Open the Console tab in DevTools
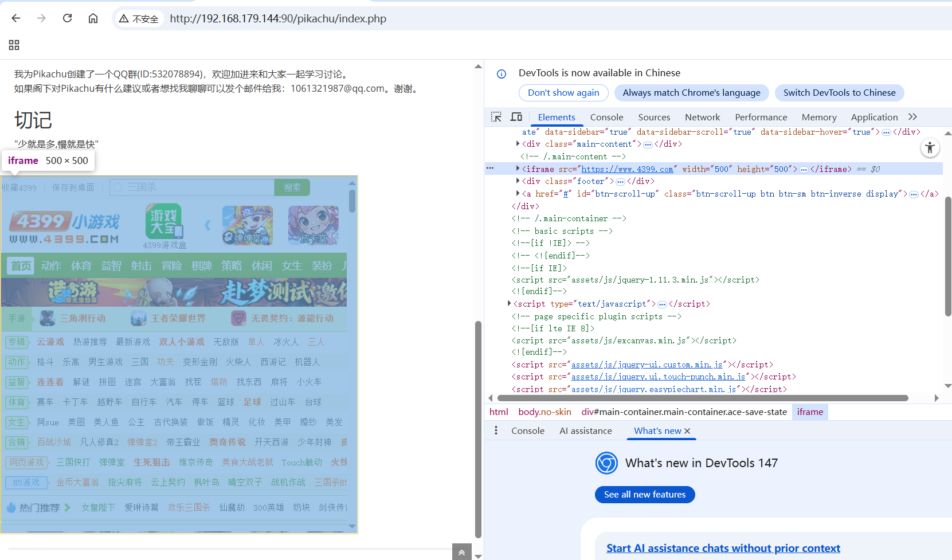Image resolution: width=952 pixels, height=560 pixels. pos(606,117)
